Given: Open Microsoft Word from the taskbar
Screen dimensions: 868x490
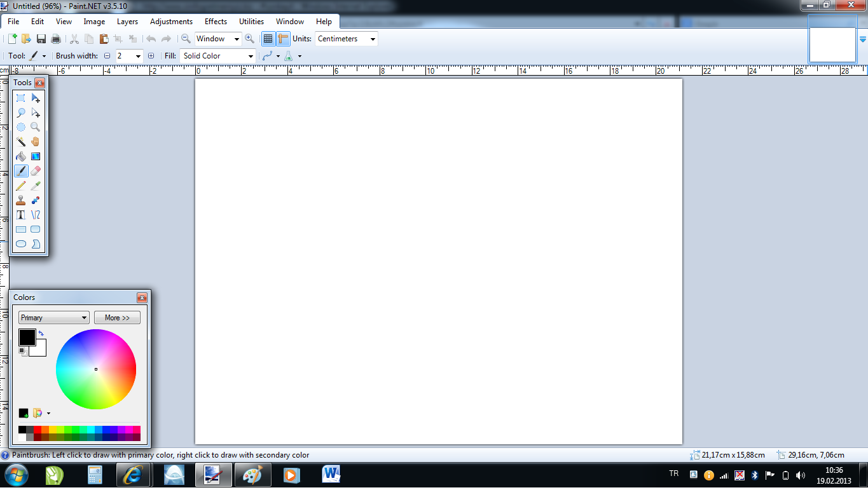Looking at the screenshot, I should 331,475.
